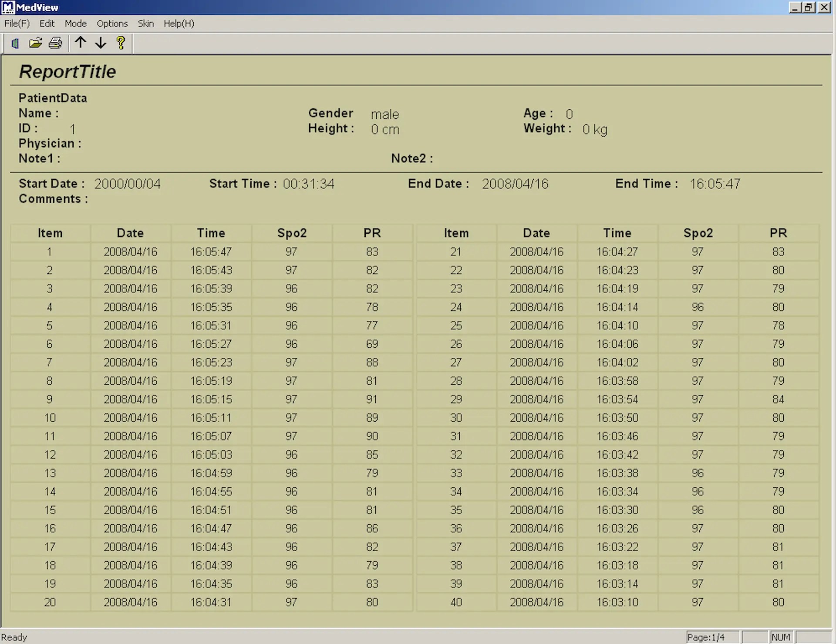
Task: Open help via the question mark icon
Action: click(x=121, y=43)
